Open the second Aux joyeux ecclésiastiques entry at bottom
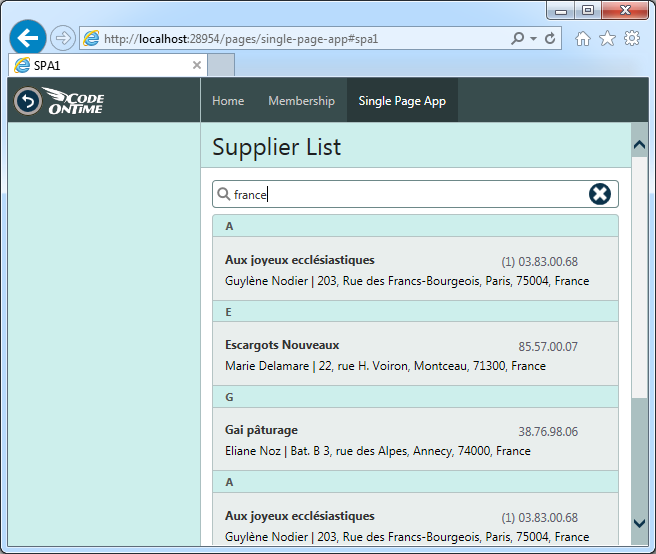656x554 pixels. pos(415,519)
